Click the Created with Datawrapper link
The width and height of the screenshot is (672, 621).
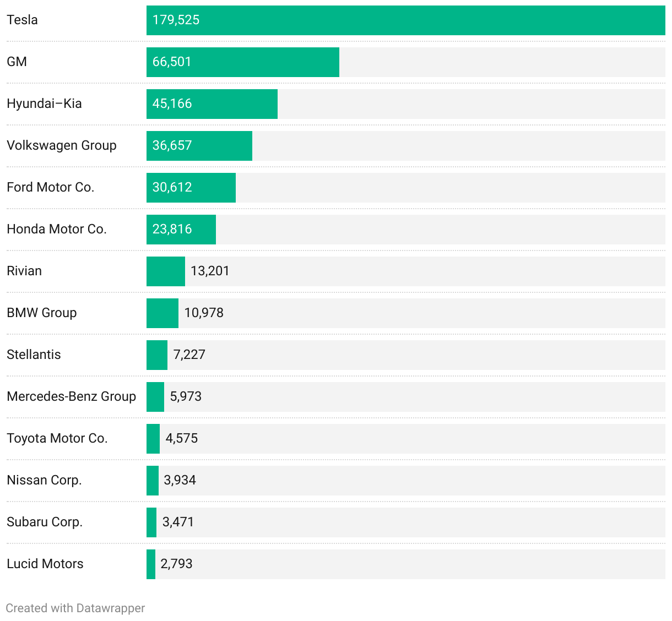pyautogui.click(x=75, y=608)
